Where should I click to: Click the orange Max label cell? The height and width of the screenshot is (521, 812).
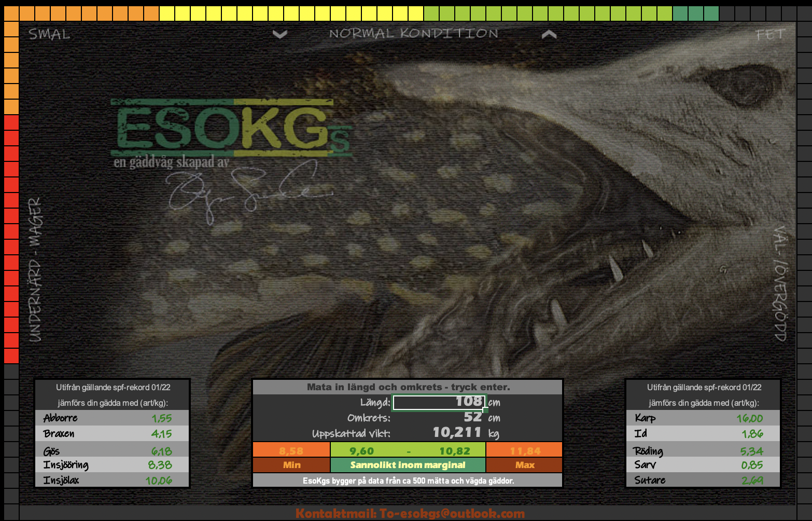(524, 465)
